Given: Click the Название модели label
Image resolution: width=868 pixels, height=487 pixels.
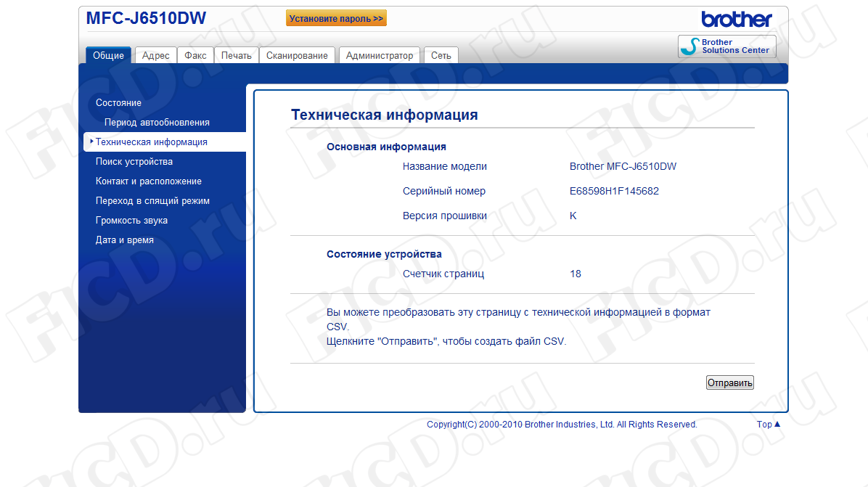Looking at the screenshot, I should click(444, 167).
